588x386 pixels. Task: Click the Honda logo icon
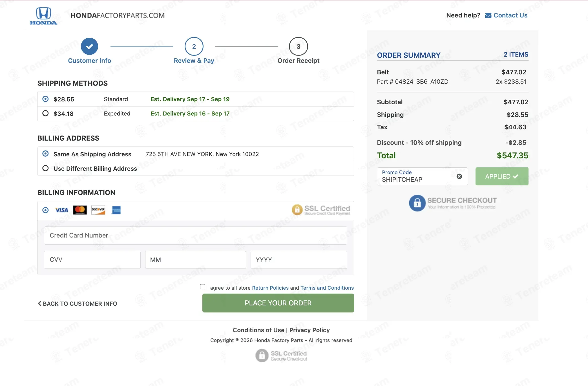pos(43,16)
